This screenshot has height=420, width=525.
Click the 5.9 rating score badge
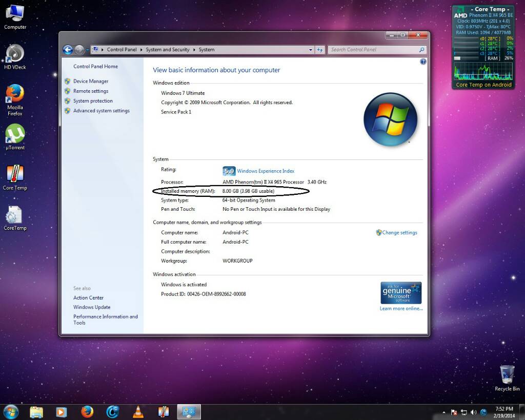tap(229, 171)
